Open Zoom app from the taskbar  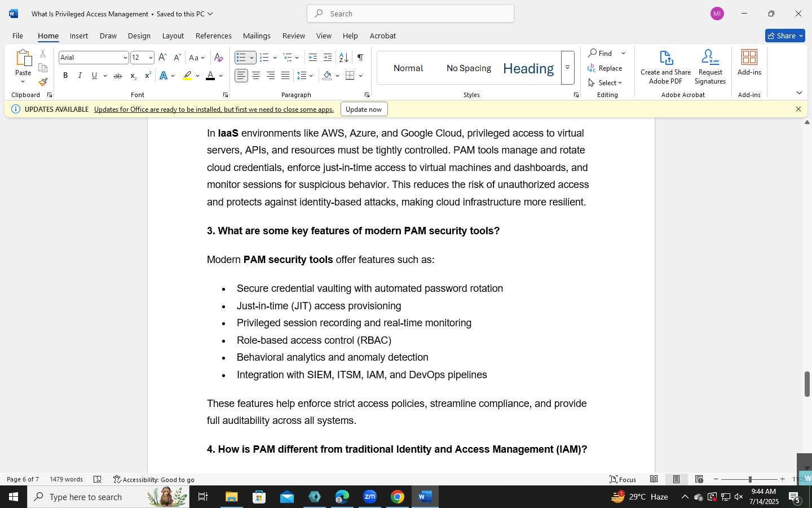click(x=370, y=497)
